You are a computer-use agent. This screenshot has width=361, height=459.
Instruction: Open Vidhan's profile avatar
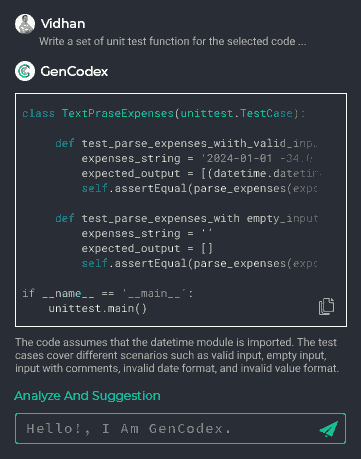pos(25,24)
